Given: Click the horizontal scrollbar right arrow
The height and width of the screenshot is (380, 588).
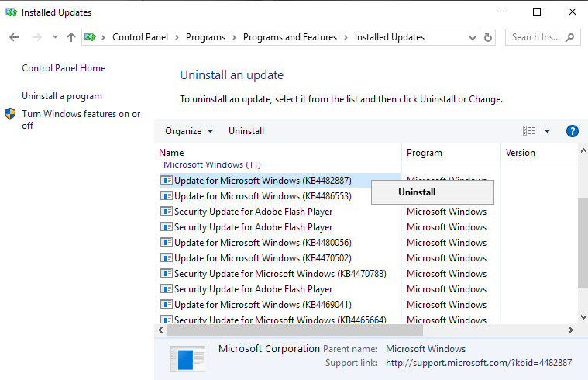Looking at the screenshot, I should (x=570, y=330).
